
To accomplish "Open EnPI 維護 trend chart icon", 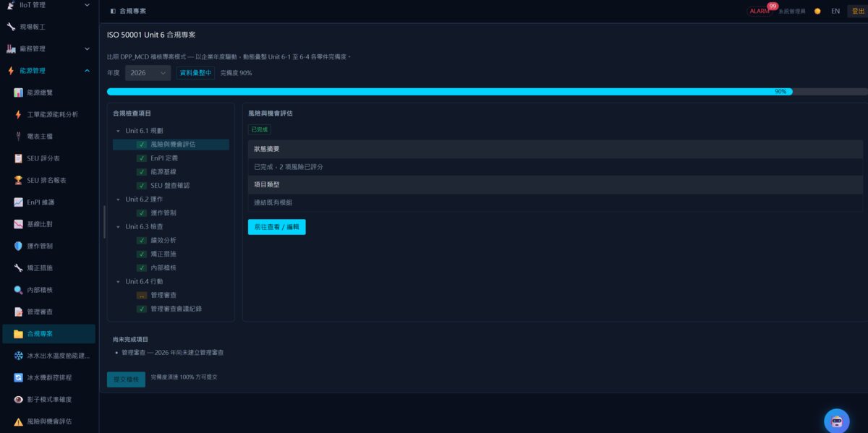I will (18, 202).
